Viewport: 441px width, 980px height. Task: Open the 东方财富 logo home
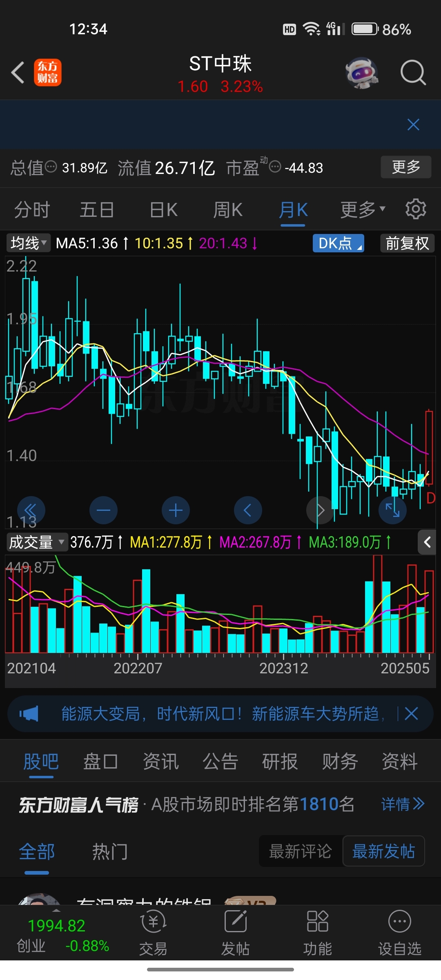[x=48, y=73]
